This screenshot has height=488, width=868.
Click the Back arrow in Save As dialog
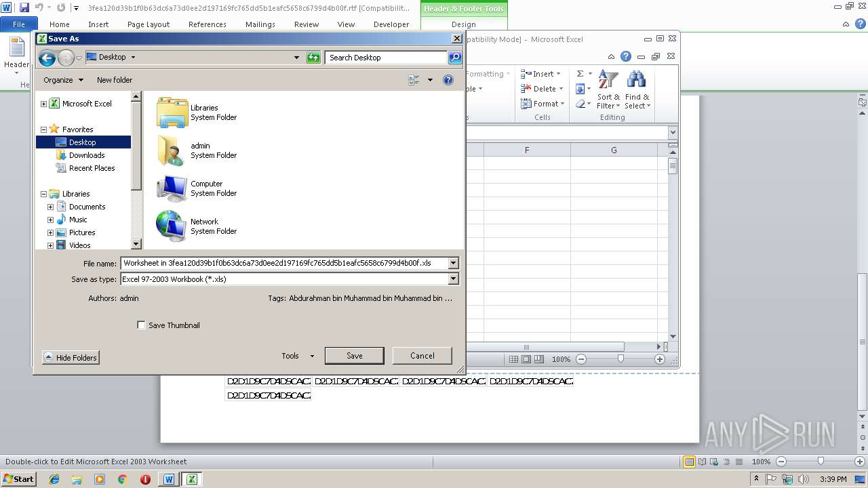coord(47,58)
